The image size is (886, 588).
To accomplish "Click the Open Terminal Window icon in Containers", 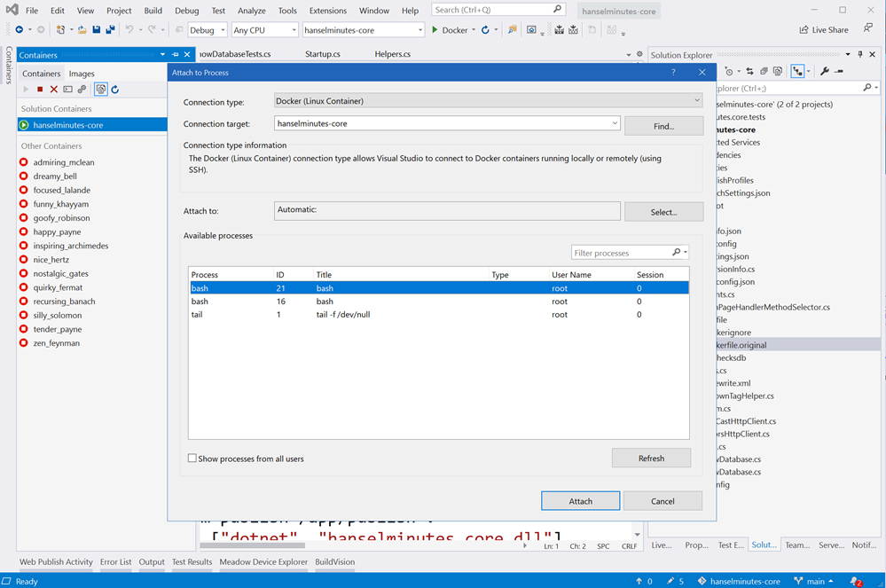I will [67, 90].
